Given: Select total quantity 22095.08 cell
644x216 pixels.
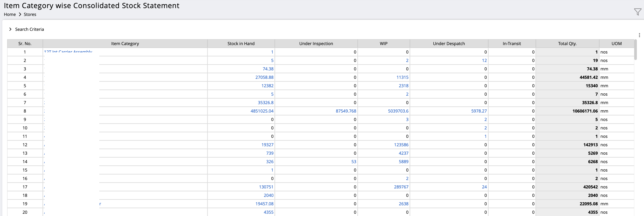Looking at the screenshot, I should pos(567,204).
